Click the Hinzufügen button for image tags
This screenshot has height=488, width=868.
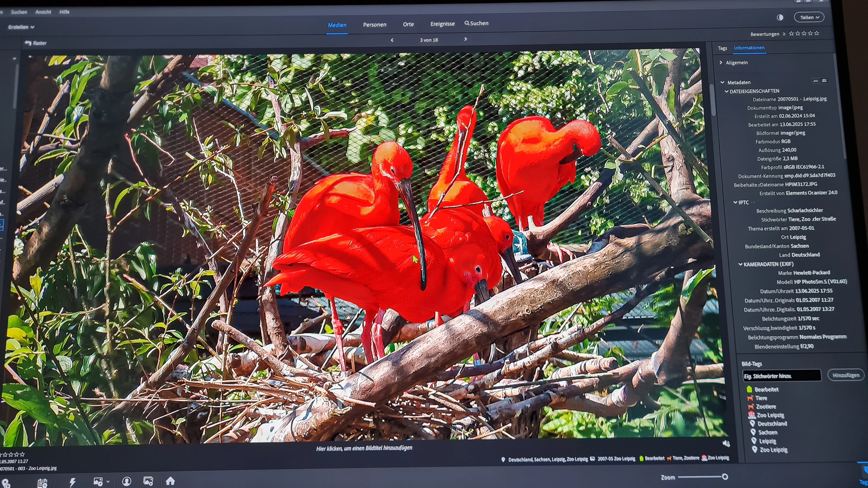coord(845,375)
